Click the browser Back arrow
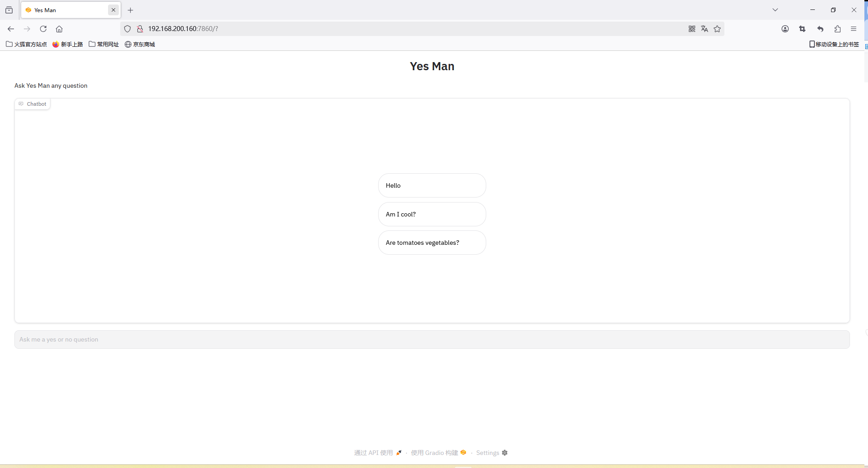The height and width of the screenshot is (468, 868). click(x=11, y=29)
